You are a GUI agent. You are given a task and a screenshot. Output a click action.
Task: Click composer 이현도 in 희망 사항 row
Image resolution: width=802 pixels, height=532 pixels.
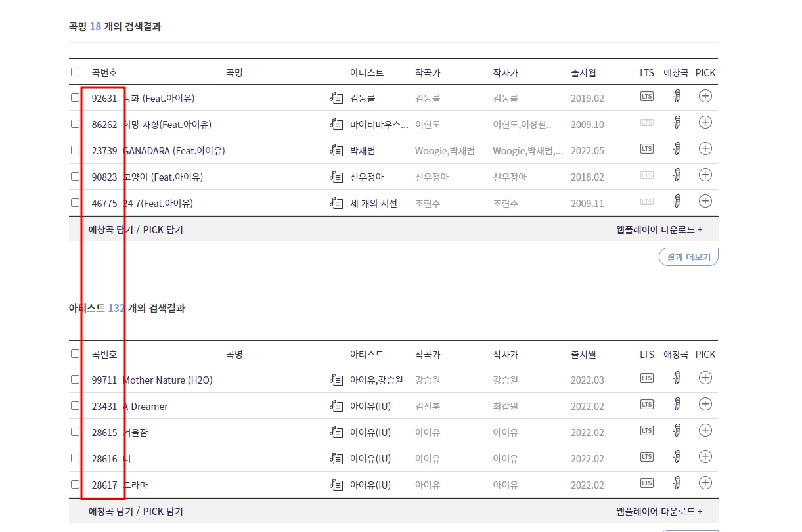[x=428, y=125]
